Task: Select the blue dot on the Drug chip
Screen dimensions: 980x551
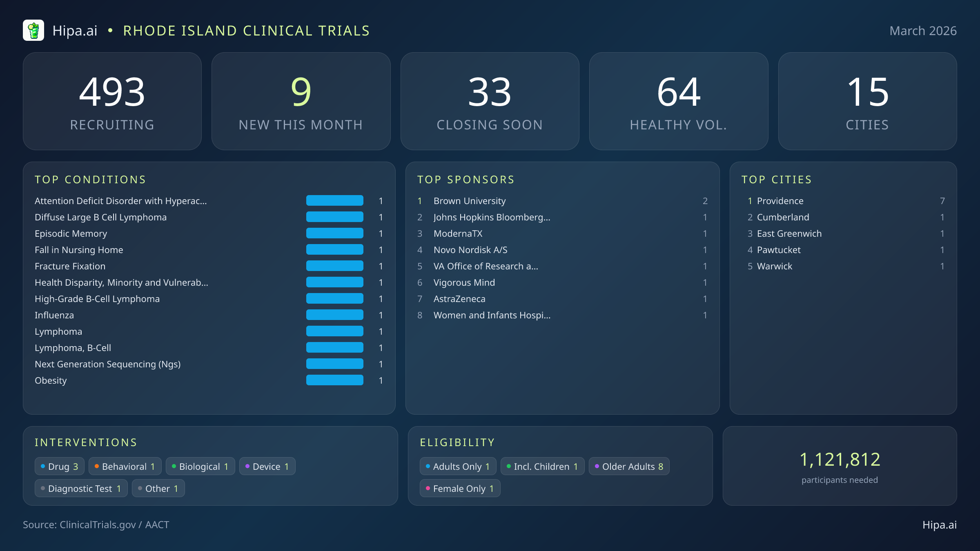Action: pyautogui.click(x=43, y=466)
